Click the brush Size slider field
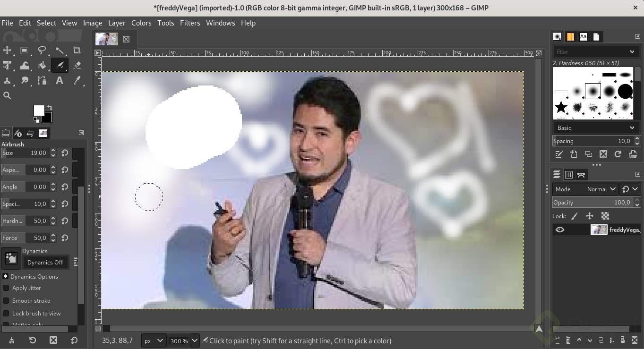 click(25, 153)
